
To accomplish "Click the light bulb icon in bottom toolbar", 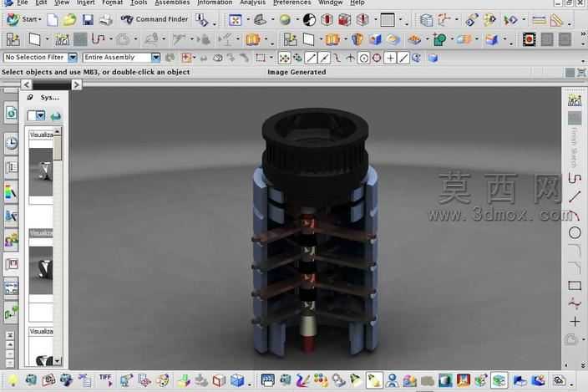I will (x=13, y=380).
